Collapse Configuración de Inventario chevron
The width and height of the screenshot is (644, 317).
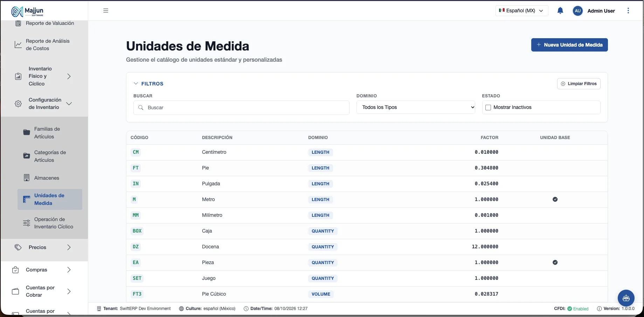click(69, 104)
